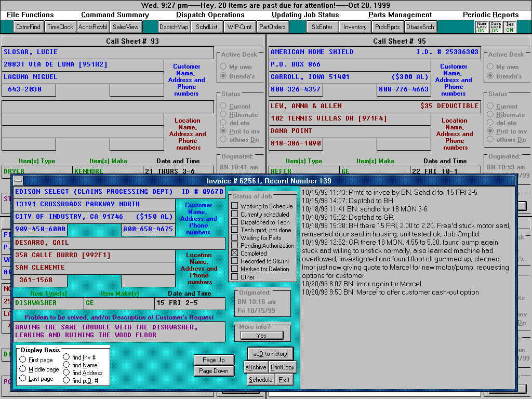
Task: Toggle the Completed job status checkbox
Action: click(235, 254)
